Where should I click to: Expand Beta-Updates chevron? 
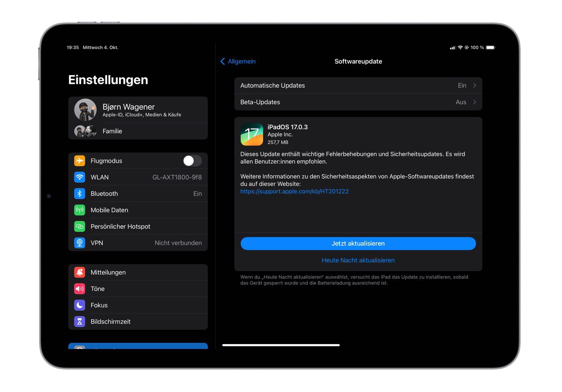(474, 102)
